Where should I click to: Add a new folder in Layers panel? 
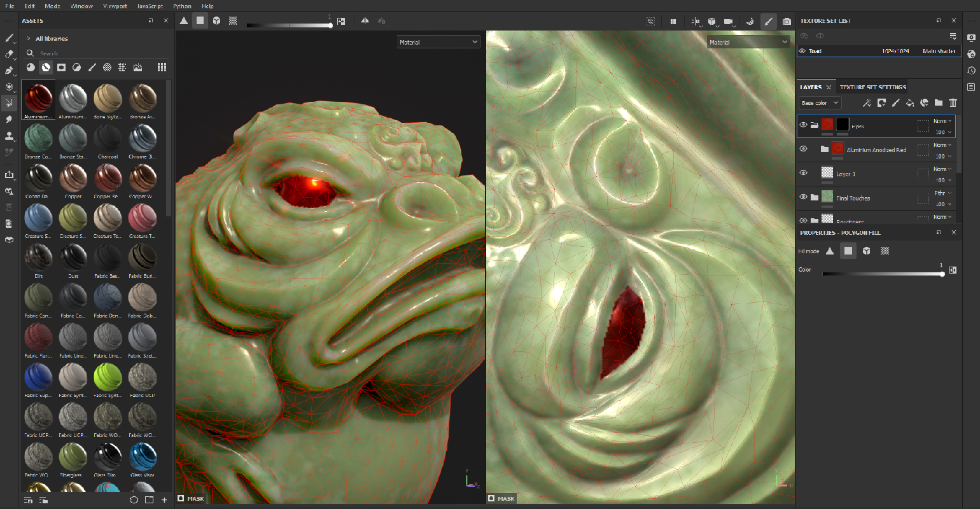pyautogui.click(x=939, y=102)
